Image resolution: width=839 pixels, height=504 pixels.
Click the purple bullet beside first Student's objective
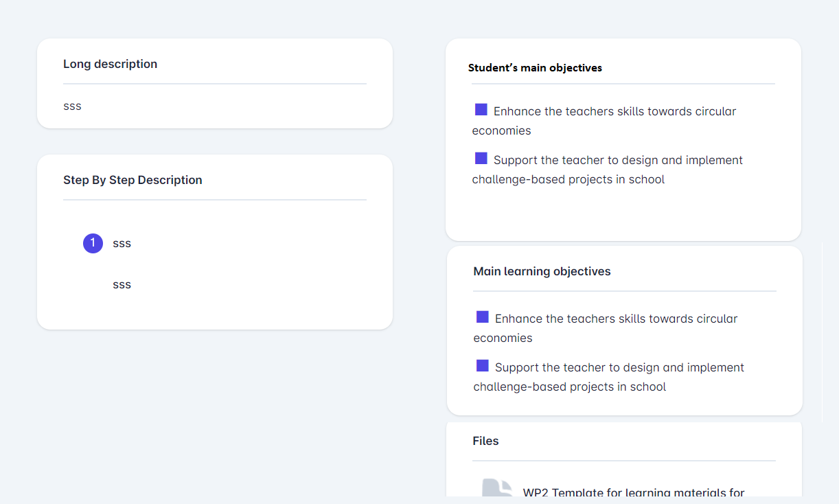click(x=481, y=110)
